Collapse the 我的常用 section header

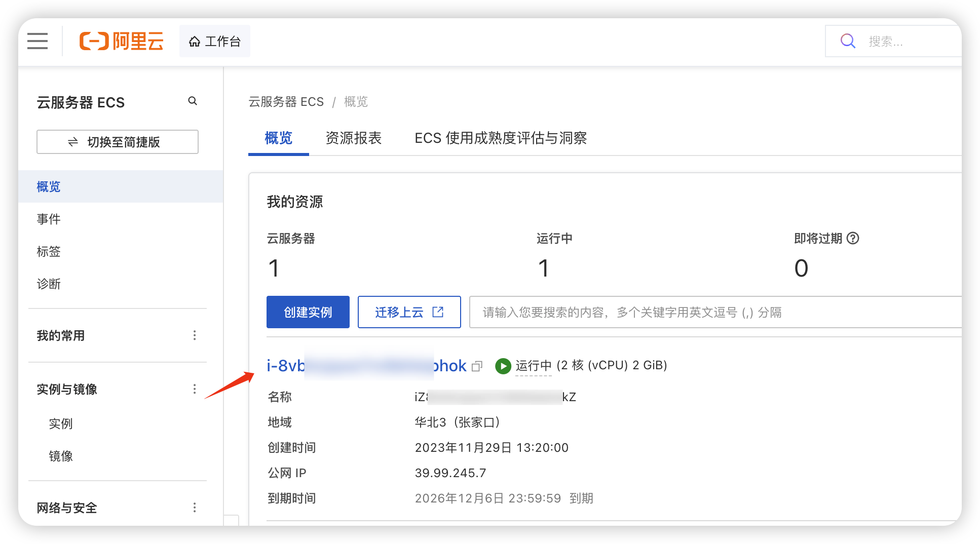(x=61, y=335)
